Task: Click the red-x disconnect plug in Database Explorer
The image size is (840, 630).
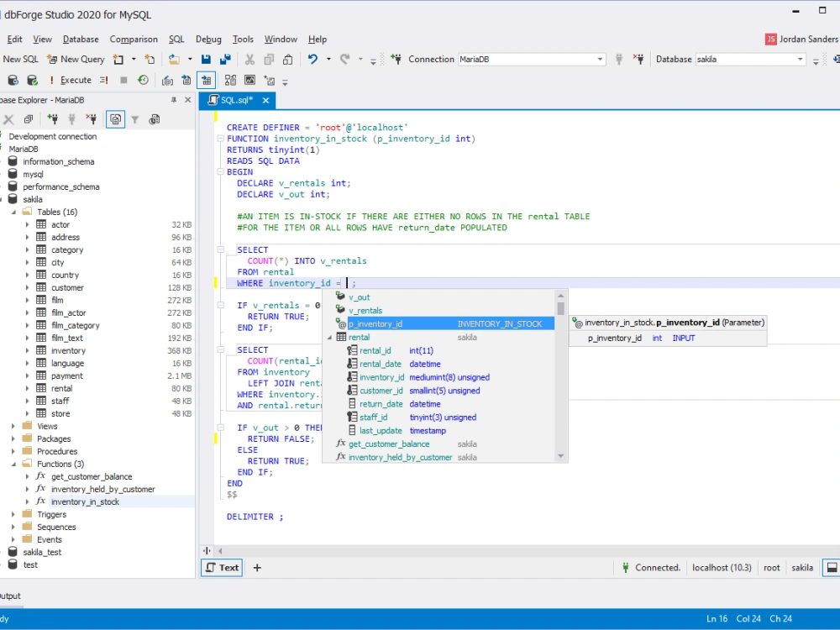Action: point(92,119)
